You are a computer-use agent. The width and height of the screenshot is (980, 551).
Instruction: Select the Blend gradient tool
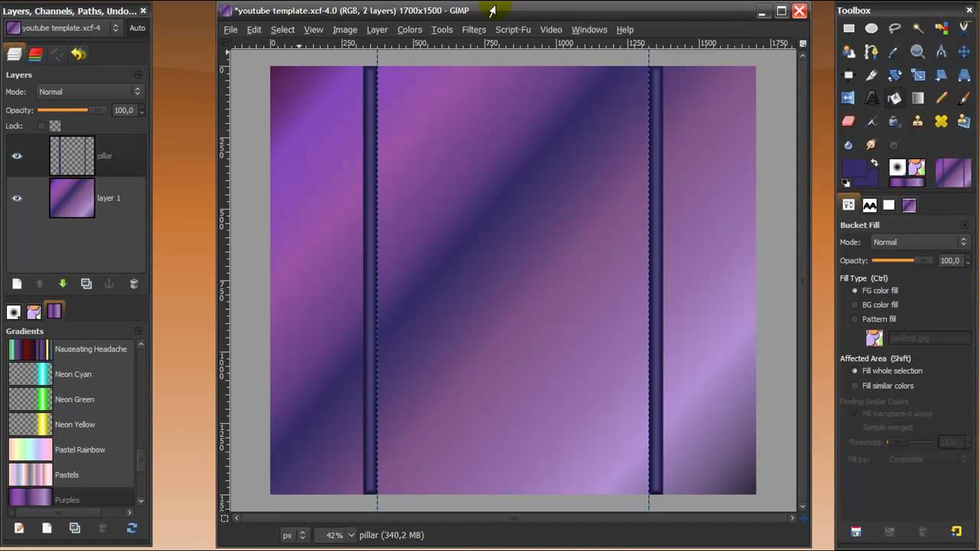tap(918, 98)
